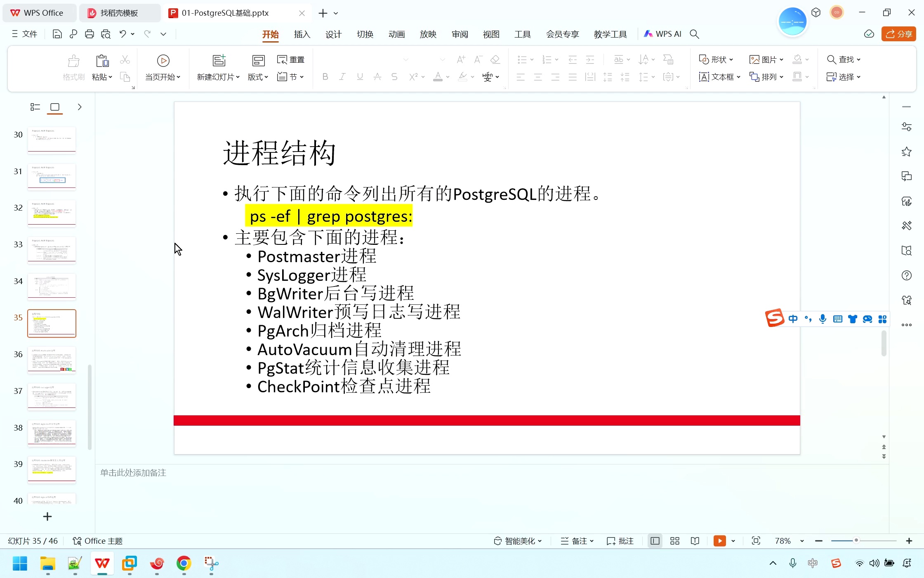Viewport: 924px width, 578px height.
Task: Start slideshow from the status bar play button
Action: (x=720, y=540)
